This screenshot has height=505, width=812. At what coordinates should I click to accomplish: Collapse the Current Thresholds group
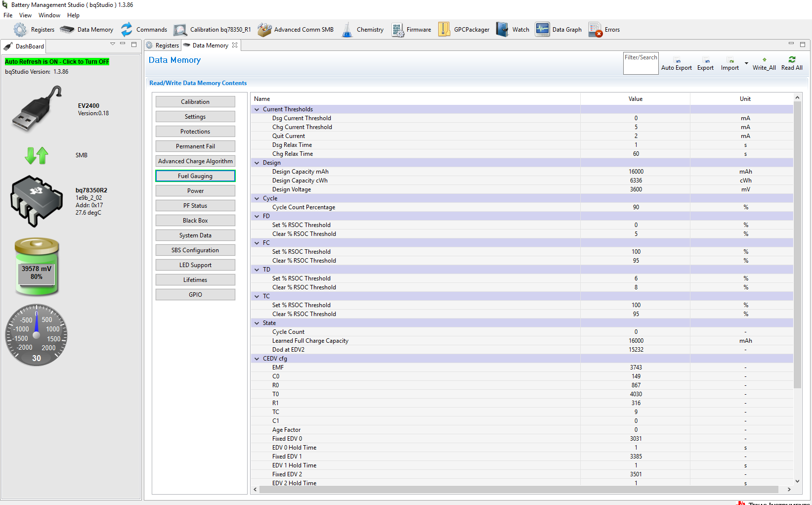click(256, 109)
